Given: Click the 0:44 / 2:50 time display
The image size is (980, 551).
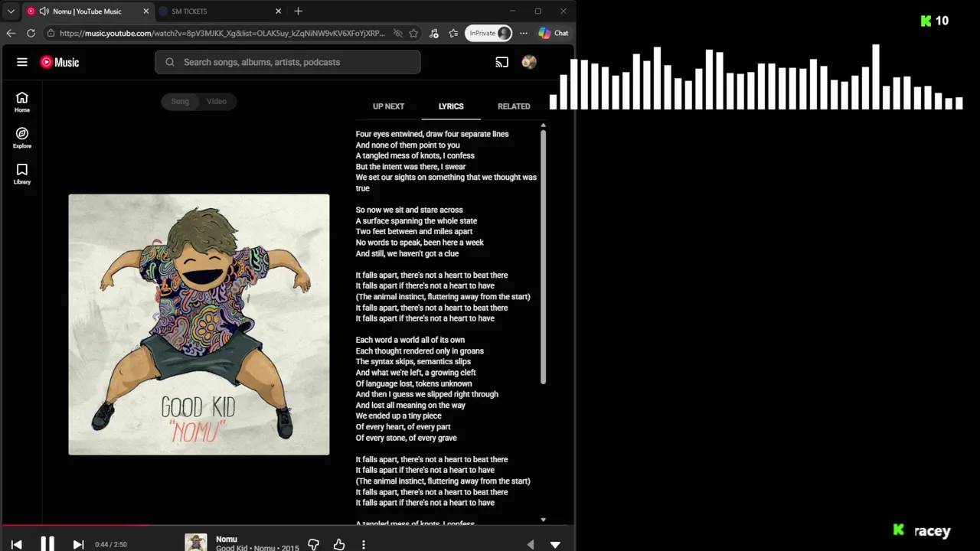Looking at the screenshot, I should (x=111, y=544).
